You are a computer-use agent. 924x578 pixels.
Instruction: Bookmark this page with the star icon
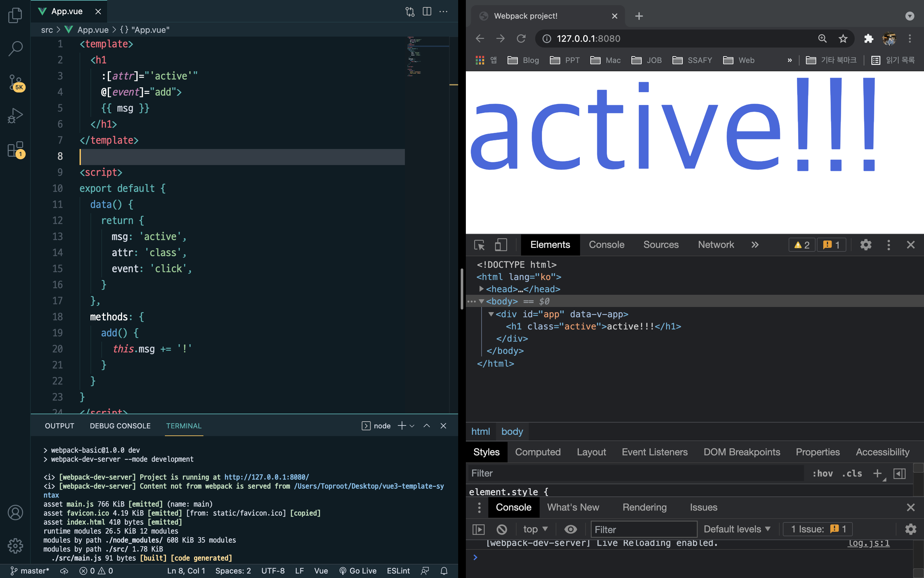point(843,39)
